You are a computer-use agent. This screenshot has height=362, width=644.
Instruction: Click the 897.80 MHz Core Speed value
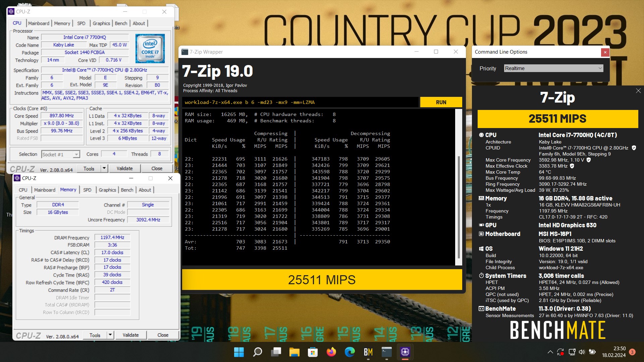coord(62,116)
